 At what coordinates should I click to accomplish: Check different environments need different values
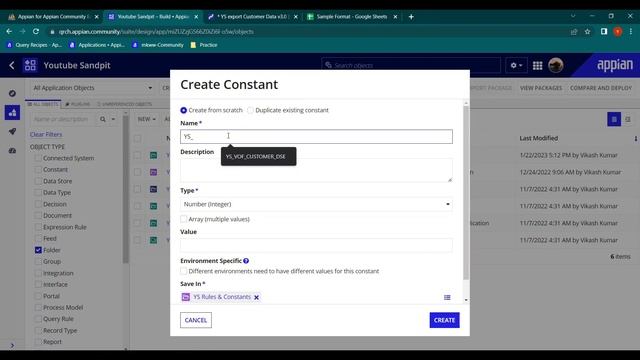[x=184, y=271]
